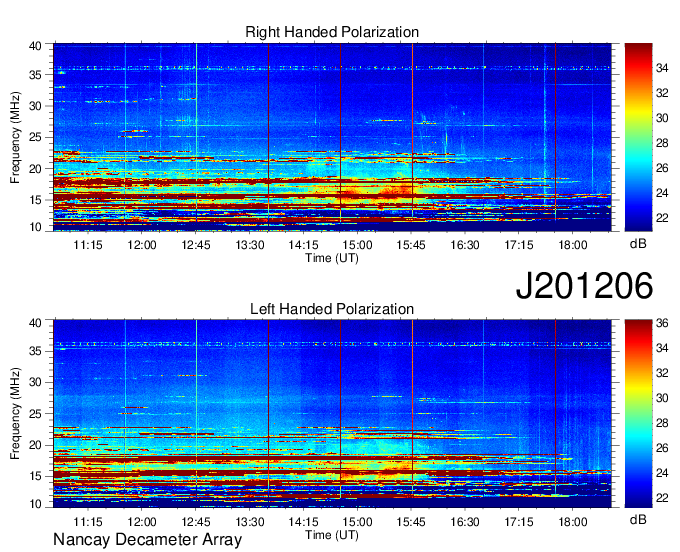Image resolution: width=680 pixels, height=552 pixels.
Task: Click the 17:15 tick label on top plot
Action: point(519,245)
